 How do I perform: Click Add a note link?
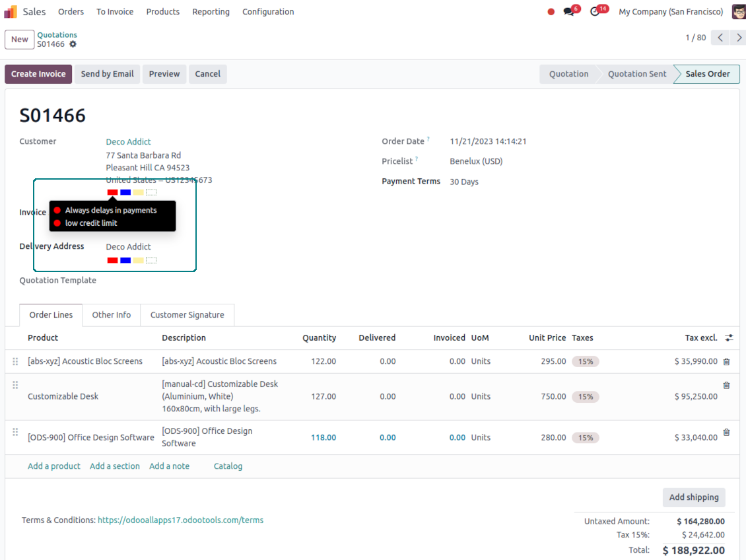coord(170,466)
